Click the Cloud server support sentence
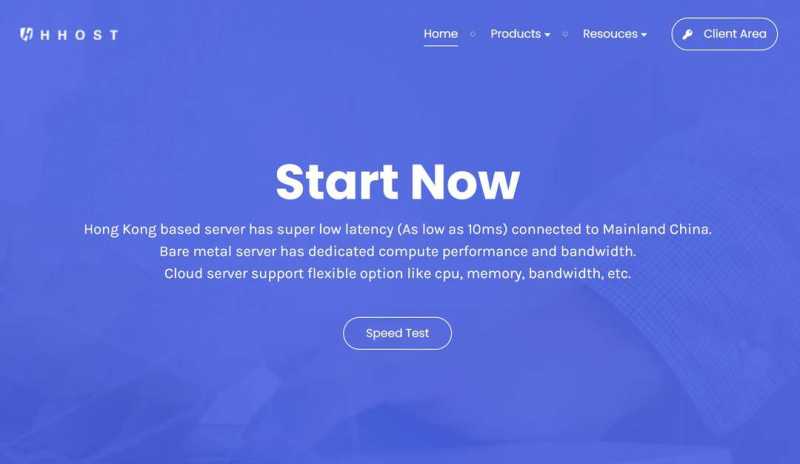800x464 pixels. coord(397,274)
